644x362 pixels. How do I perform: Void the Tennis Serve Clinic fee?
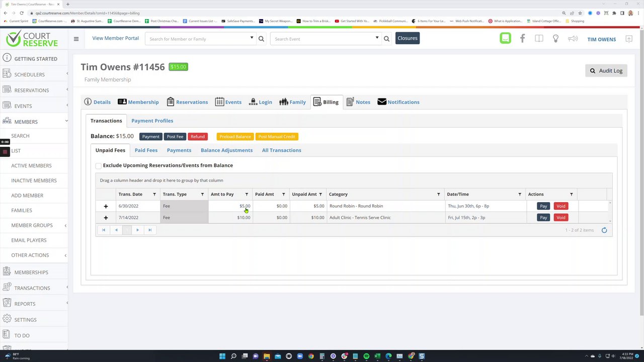point(561,218)
